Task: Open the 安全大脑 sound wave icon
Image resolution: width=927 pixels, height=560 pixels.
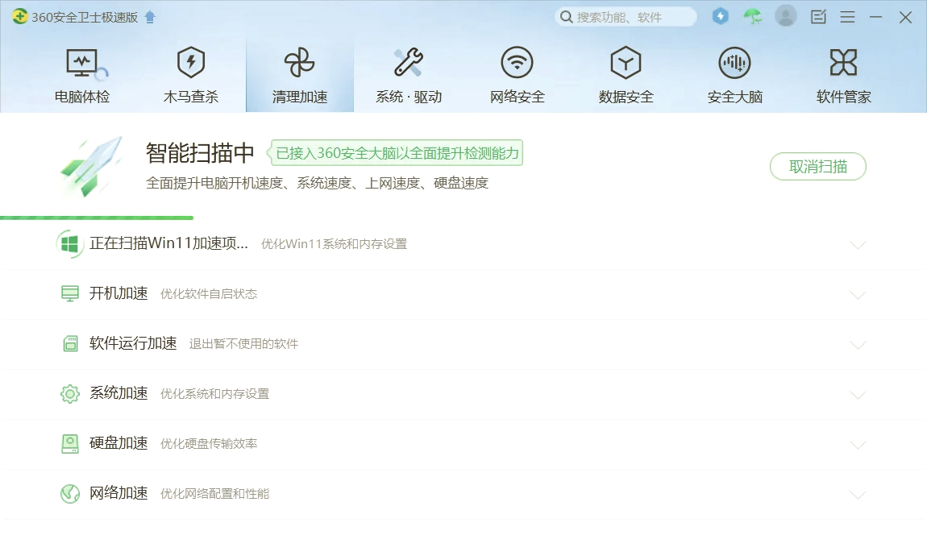Action: coord(735,62)
